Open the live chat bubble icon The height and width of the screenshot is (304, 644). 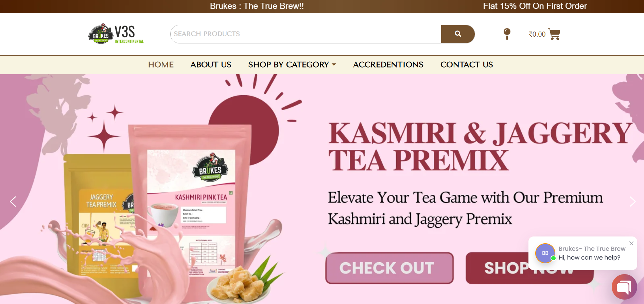point(624,287)
